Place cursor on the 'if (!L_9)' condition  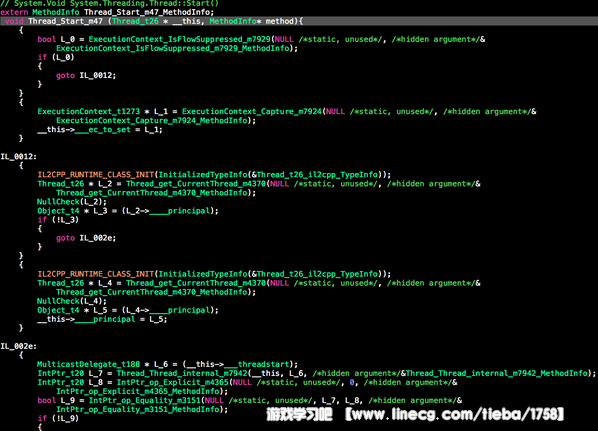coord(58,418)
